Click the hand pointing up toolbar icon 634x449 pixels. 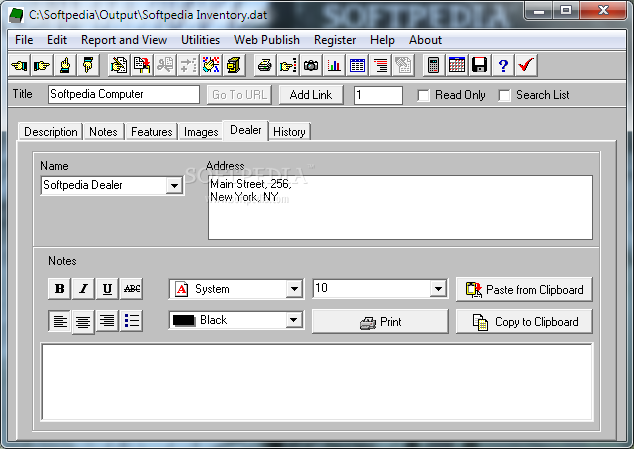pyautogui.click(x=65, y=65)
